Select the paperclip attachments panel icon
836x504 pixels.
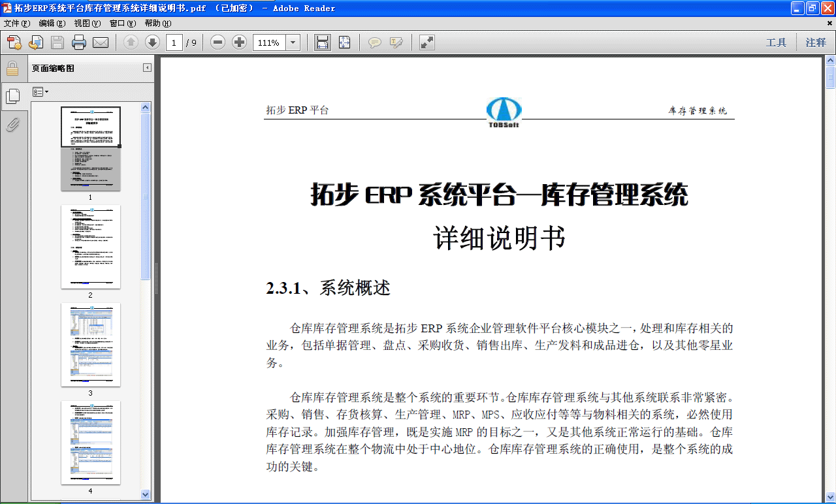tap(12, 125)
